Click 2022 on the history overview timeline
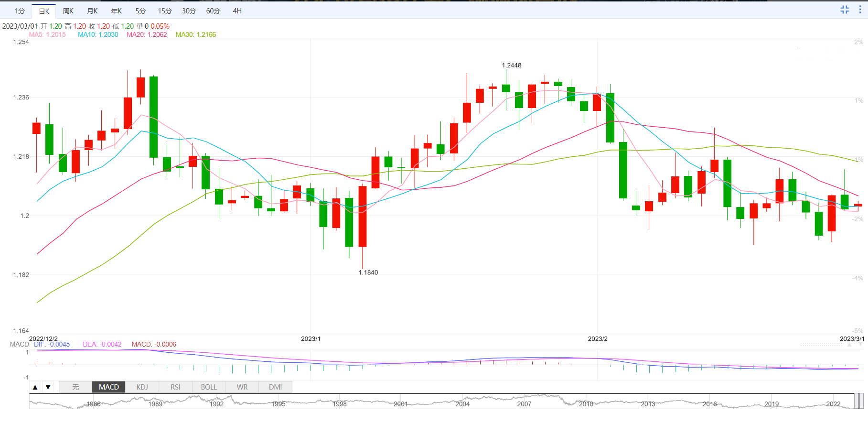The image size is (868, 424). [833, 404]
